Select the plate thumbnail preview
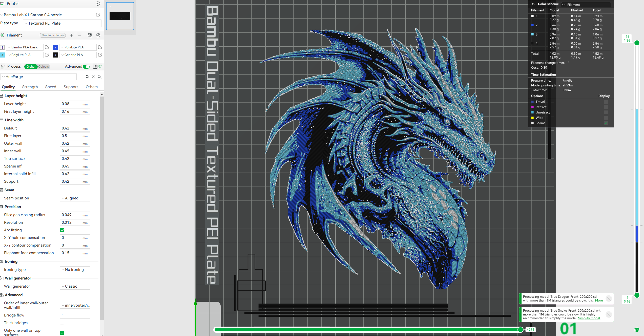The height and width of the screenshot is (336, 644). click(x=120, y=16)
